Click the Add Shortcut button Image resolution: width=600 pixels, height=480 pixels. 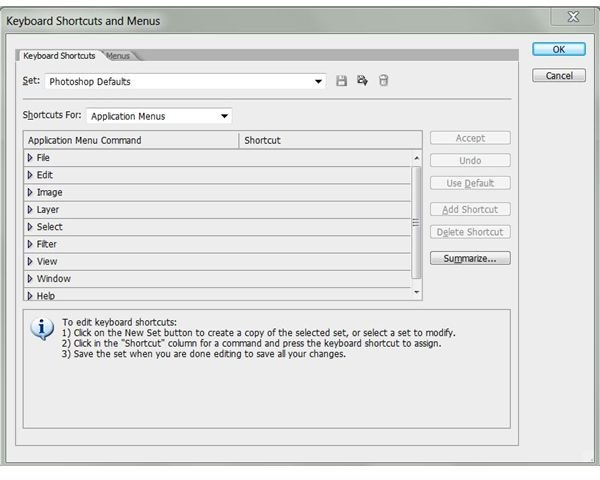click(470, 209)
